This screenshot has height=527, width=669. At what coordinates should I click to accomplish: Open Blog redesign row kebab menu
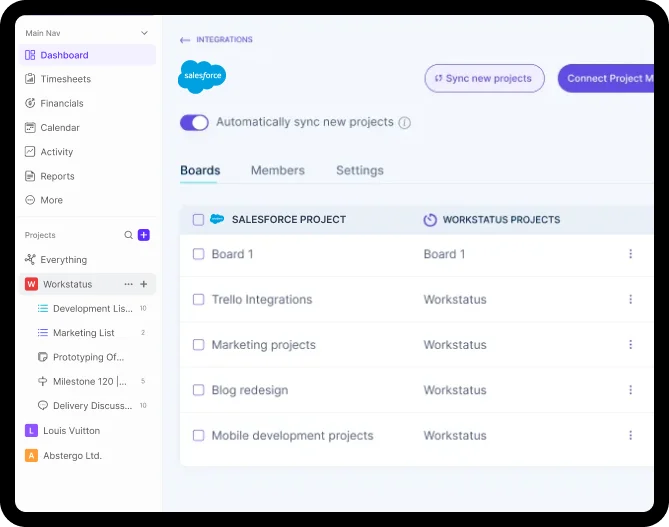click(x=631, y=390)
